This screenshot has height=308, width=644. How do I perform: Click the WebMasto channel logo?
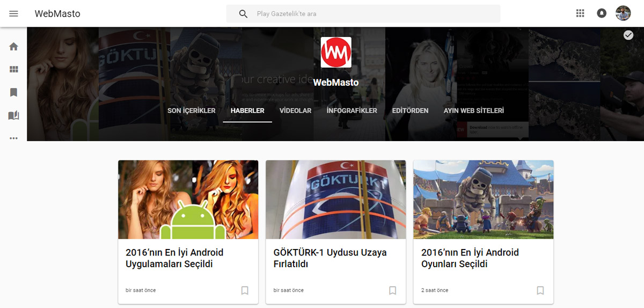336,52
